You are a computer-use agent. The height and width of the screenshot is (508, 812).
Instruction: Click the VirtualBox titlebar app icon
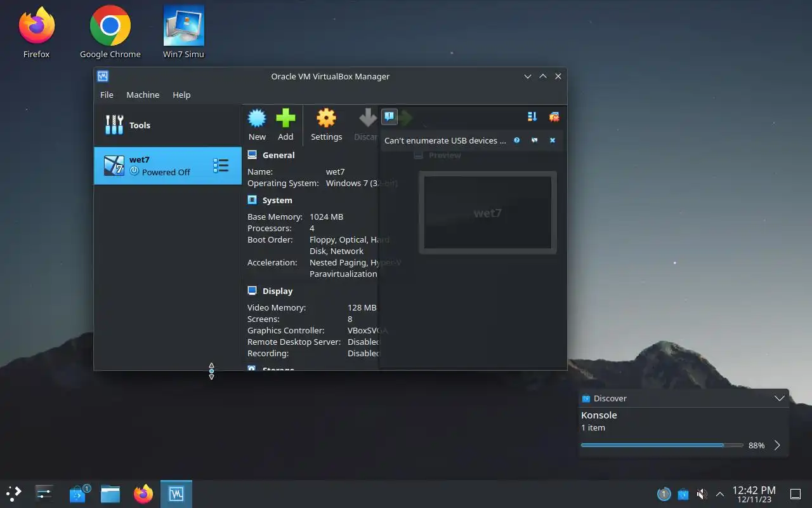pyautogui.click(x=103, y=76)
